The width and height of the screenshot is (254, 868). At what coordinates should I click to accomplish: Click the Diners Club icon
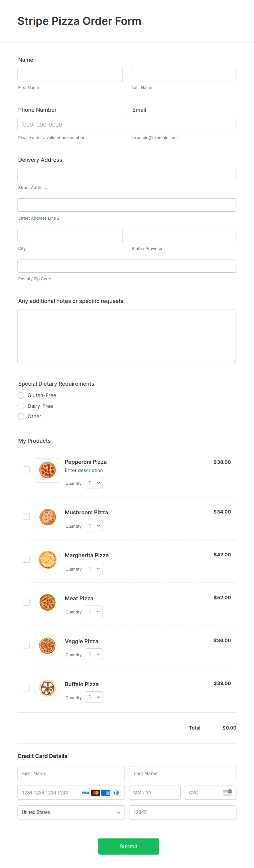[x=116, y=793]
